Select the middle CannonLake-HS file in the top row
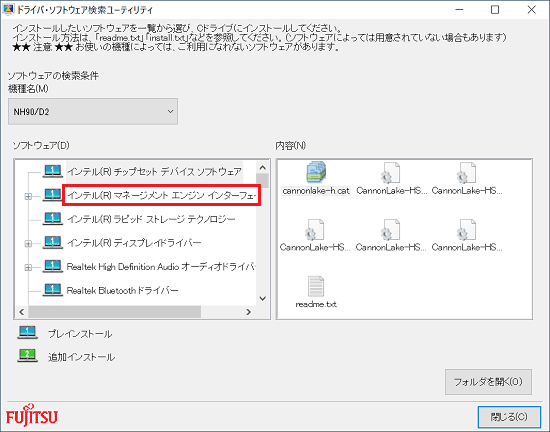This screenshot has height=432, width=550. coord(391,173)
